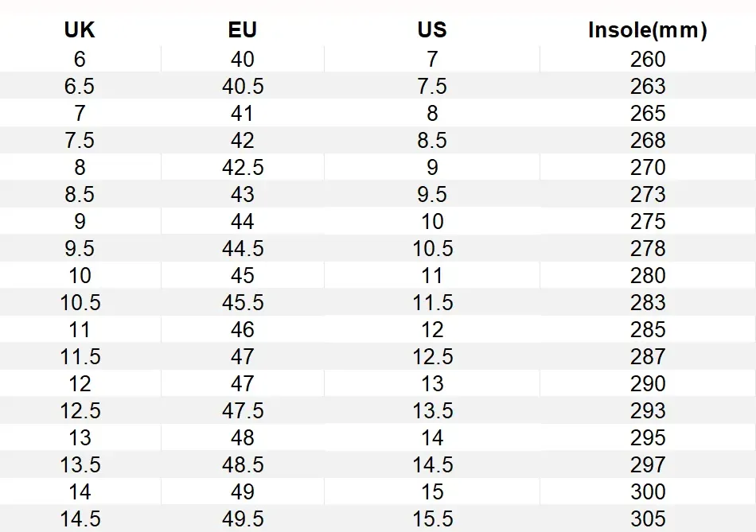Select EU size 40.5 cell
The width and height of the screenshot is (756, 532).
click(242, 86)
